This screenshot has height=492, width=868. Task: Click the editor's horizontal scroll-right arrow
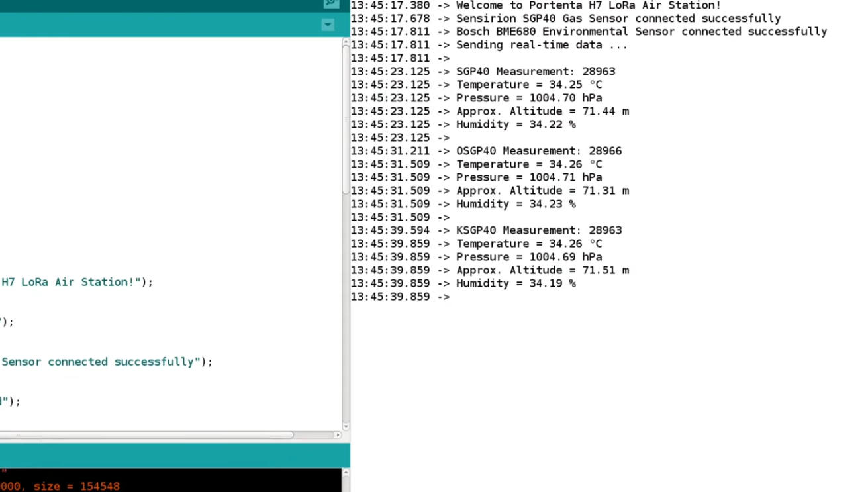pyautogui.click(x=338, y=435)
